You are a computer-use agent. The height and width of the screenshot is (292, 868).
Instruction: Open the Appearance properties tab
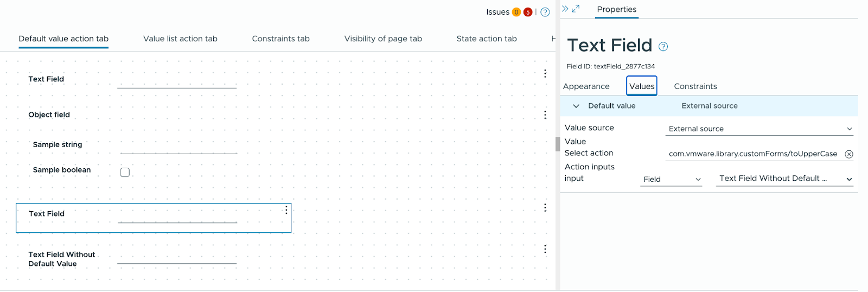(586, 86)
